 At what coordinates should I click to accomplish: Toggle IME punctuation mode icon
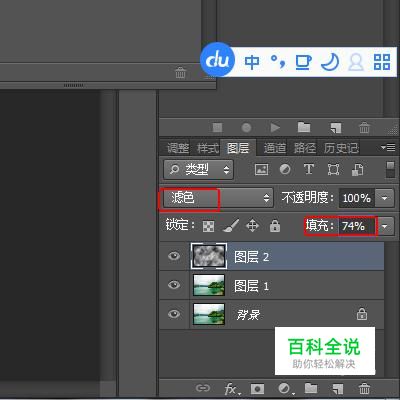(278, 62)
